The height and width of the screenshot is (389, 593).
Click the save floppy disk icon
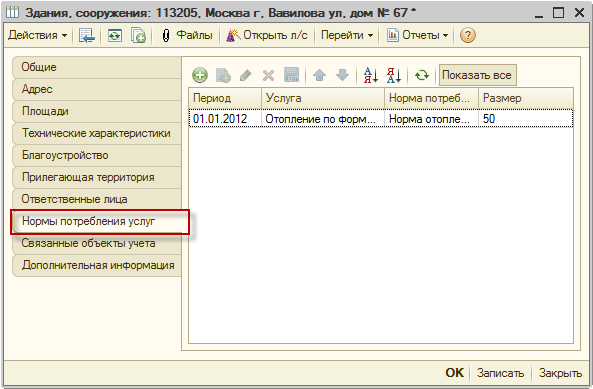[x=292, y=75]
